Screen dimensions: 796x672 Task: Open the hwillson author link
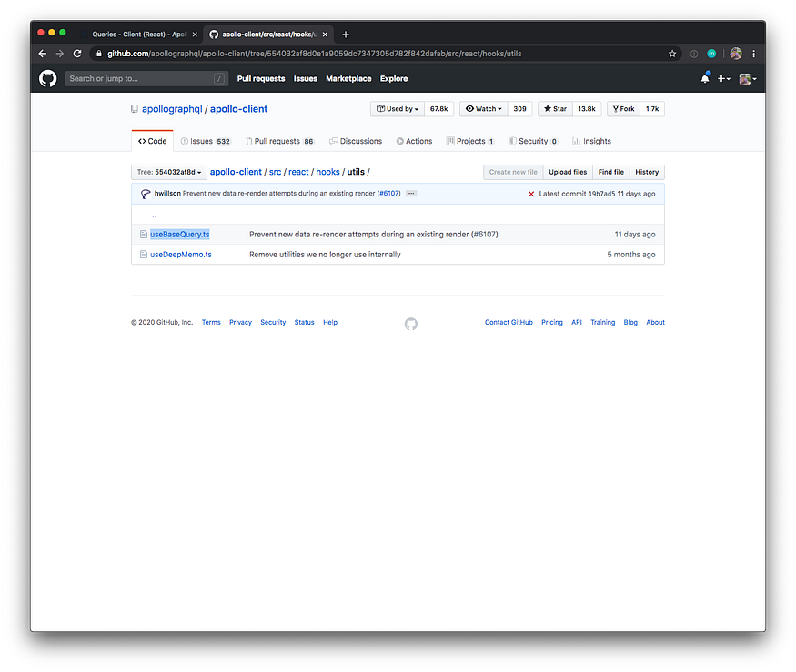(x=167, y=194)
